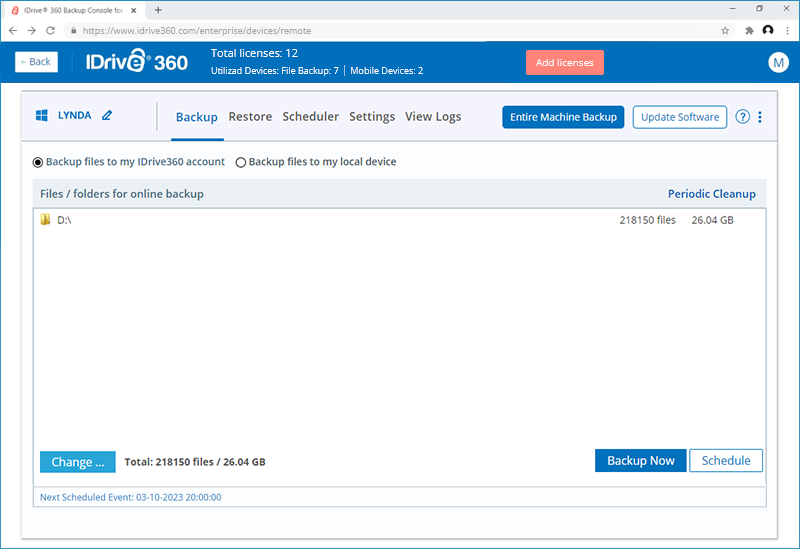Click the Total licenses: 12 text
The height and width of the screenshot is (549, 800).
pyautogui.click(x=254, y=53)
